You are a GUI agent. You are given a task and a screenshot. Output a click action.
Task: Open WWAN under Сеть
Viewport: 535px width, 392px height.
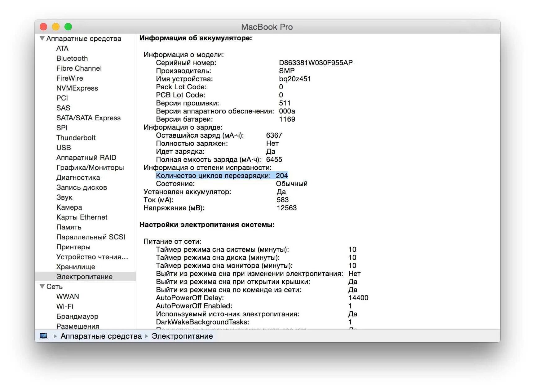(68, 296)
